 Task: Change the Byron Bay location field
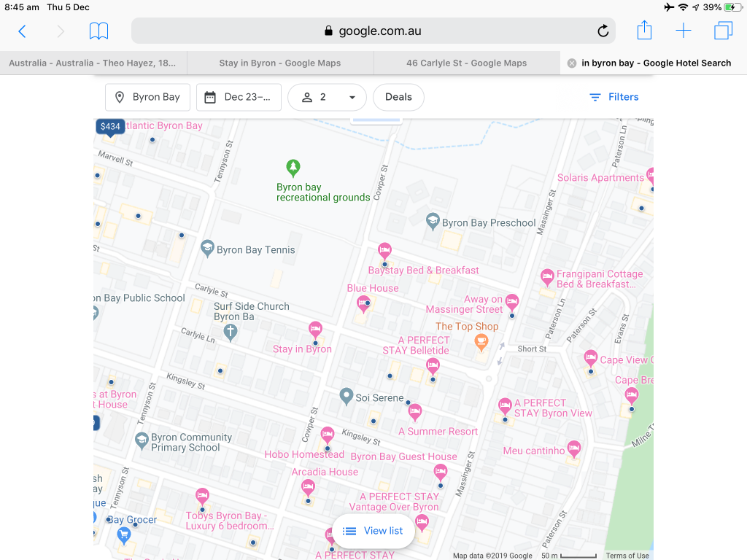point(147,97)
